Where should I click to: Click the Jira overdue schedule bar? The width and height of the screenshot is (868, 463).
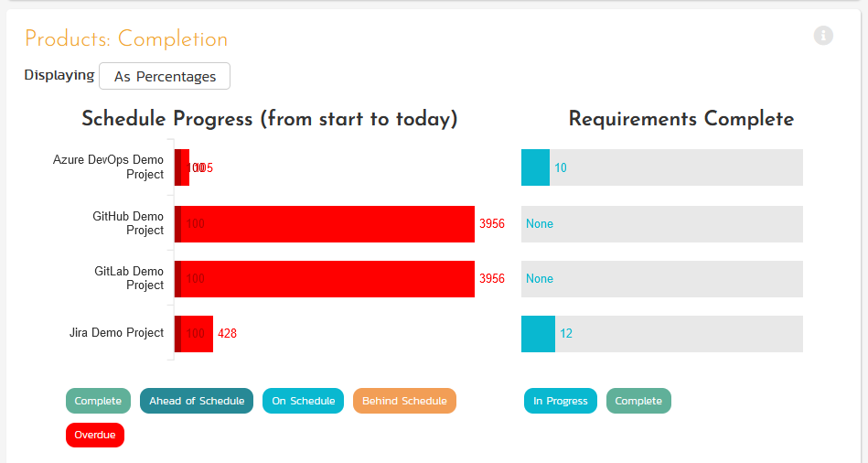(199, 334)
